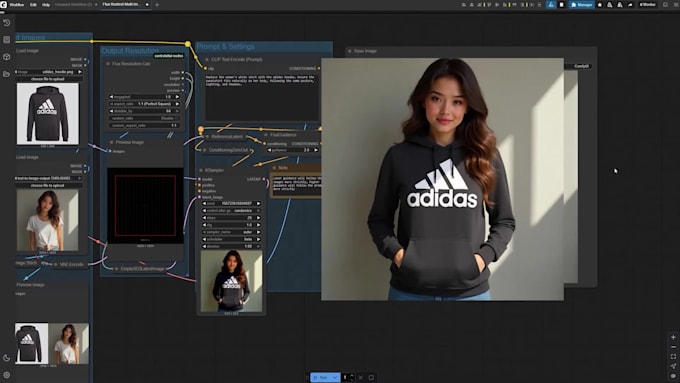The height and width of the screenshot is (383, 680).
Task: Edit custom_aspect_ratio 1:1 field
Action: point(144,125)
